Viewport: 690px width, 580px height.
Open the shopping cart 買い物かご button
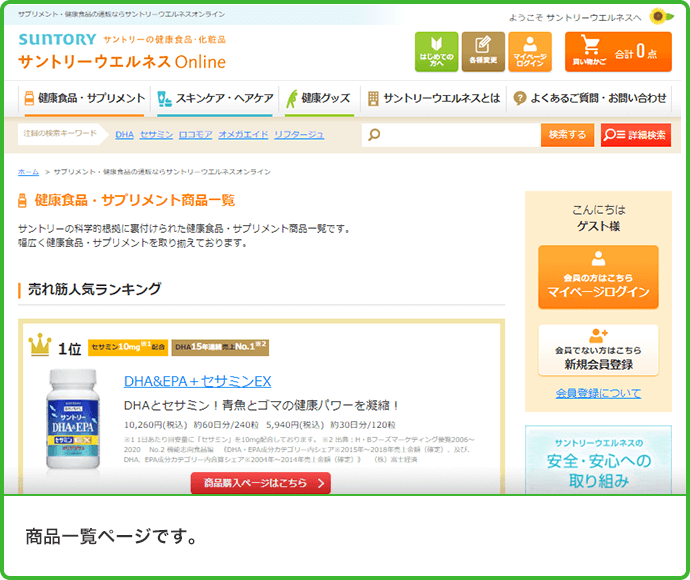click(x=618, y=52)
